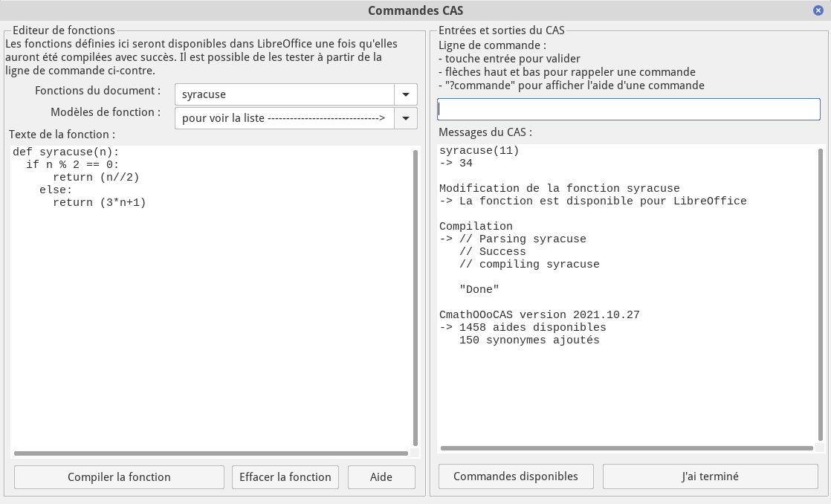Click the Effacer la fonction button

coord(285,477)
